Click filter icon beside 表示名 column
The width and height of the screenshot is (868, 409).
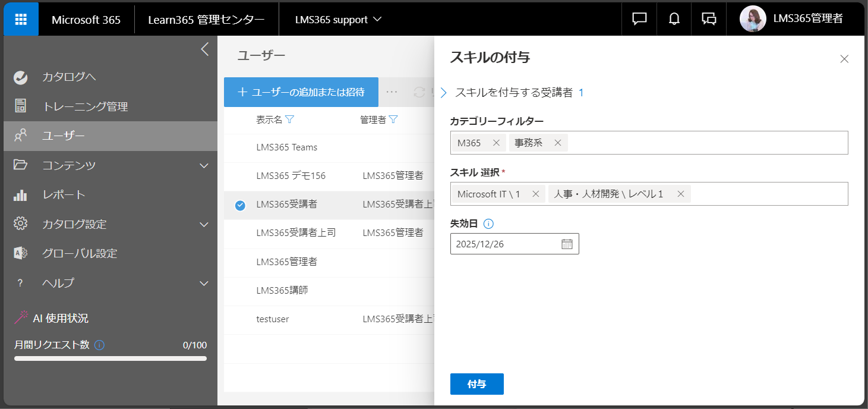coord(289,119)
